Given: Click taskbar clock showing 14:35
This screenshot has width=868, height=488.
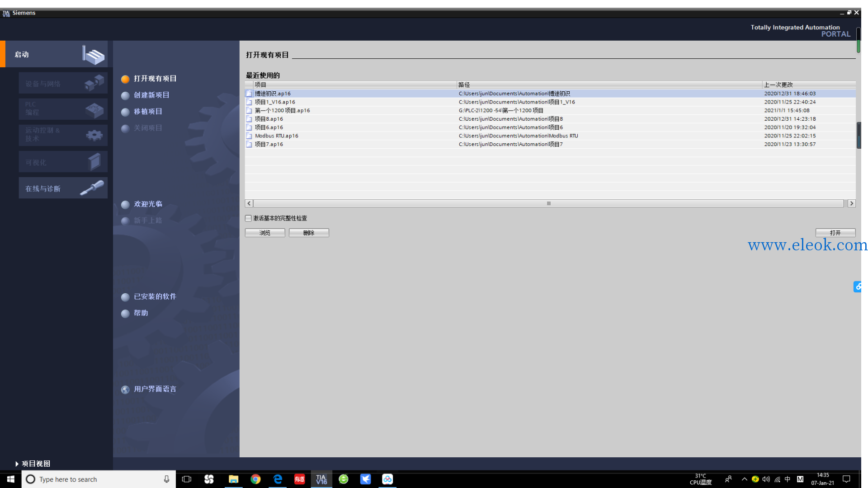Looking at the screenshot, I should (823, 479).
